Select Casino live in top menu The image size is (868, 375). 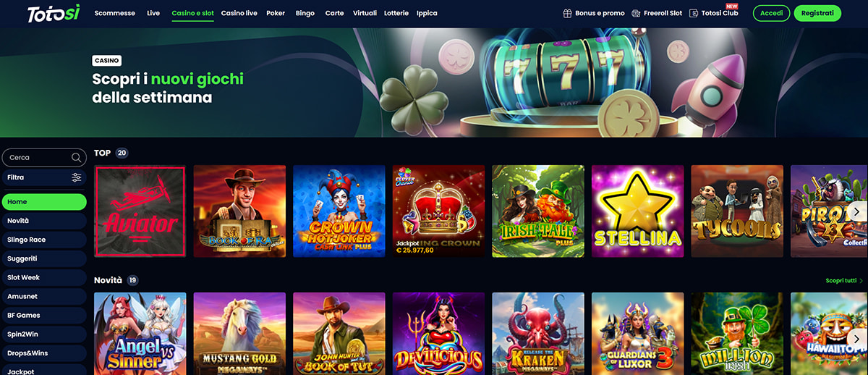pyautogui.click(x=239, y=13)
